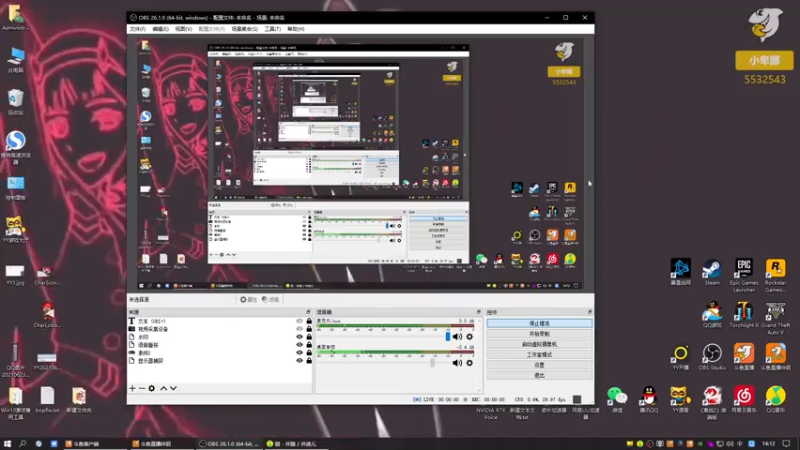Click the Windows Start button
The image size is (800, 450).
pyautogui.click(x=7, y=444)
